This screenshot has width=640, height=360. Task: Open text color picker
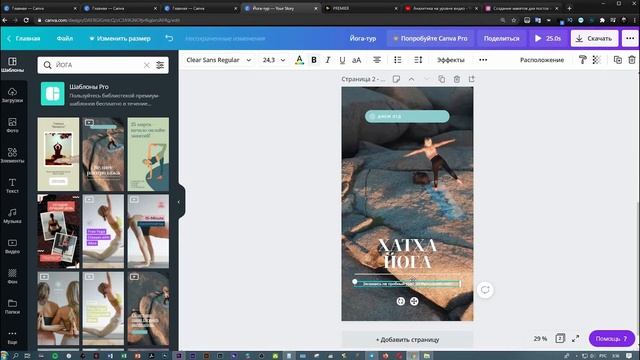tap(299, 60)
